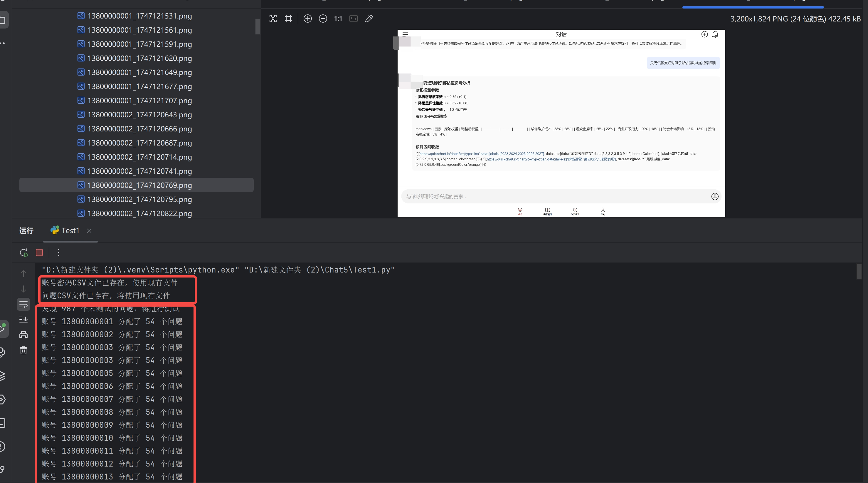Click the file list scrollbar
The height and width of the screenshot is (483, 868).
257,27
